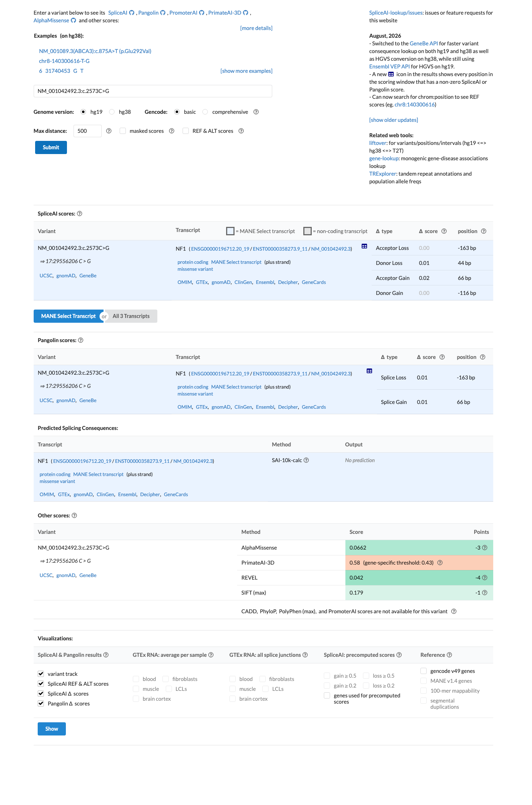Open help icon beside SpliceAI scores heading
This screenshot has height=805, width=532.
pyautogui.click(x=79, y=214)
